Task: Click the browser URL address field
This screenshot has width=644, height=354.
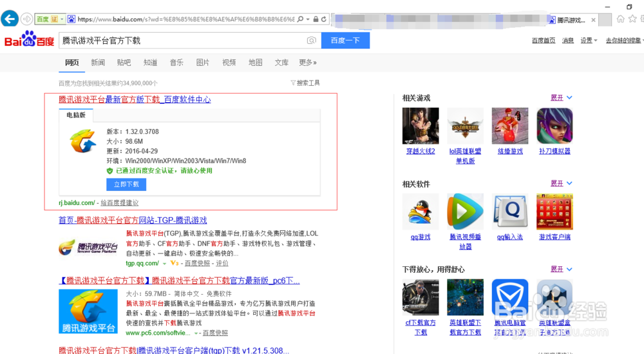Action: coord(185,19)
